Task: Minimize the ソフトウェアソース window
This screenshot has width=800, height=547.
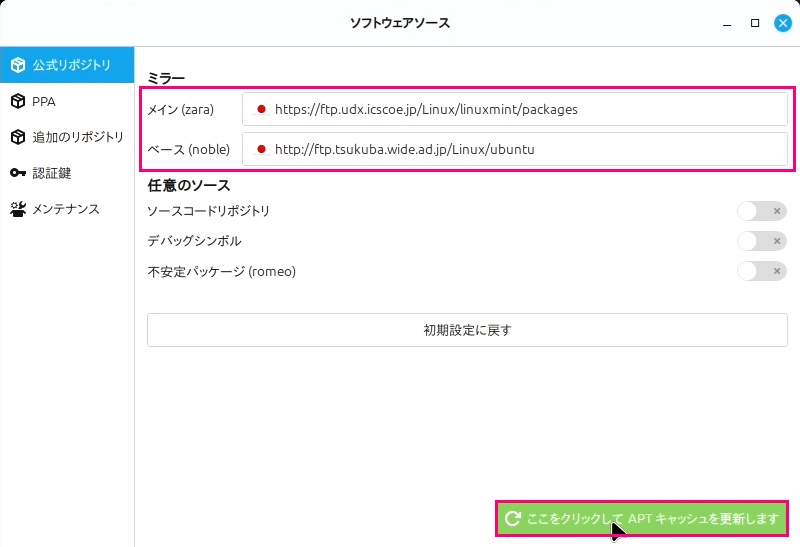Action: click(x=728, y=23)
